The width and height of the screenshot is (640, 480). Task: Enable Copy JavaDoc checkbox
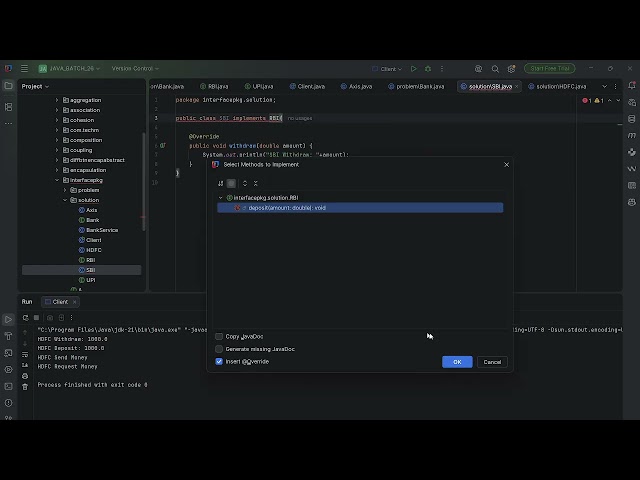click(219, 337)
